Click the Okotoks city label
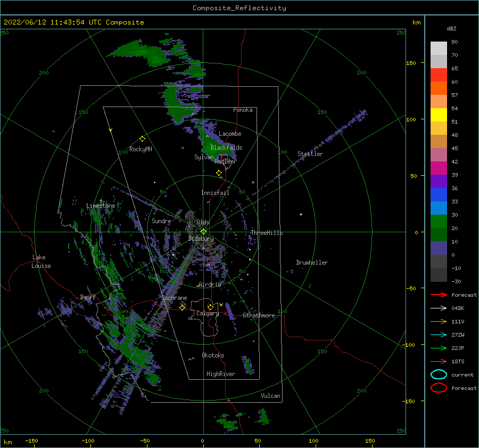Screen dimensions: 479x448 213,355
